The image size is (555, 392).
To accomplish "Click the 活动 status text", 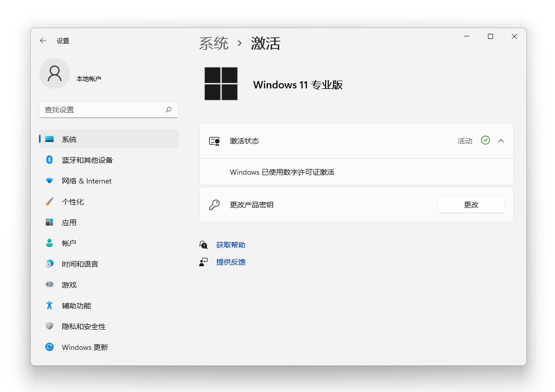I will (464, 141).
